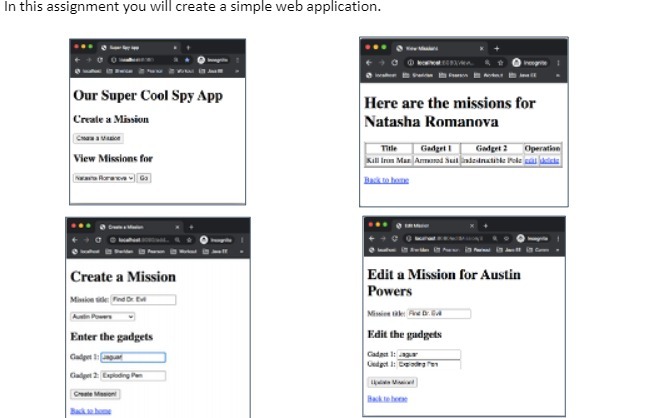This screenshot has width=653, height=418.
Task: Click Mission title field in Edit a Mission form
Action: 439,313
